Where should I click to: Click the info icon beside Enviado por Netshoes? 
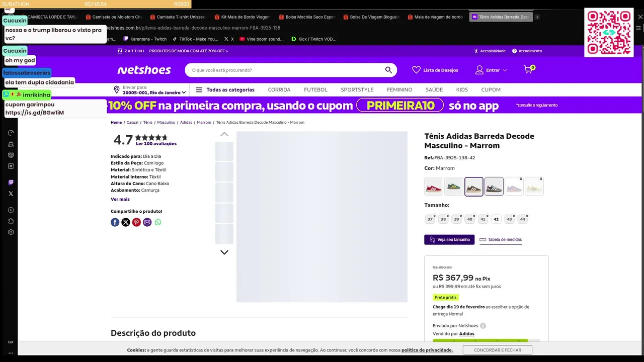[x=483, y=326]
